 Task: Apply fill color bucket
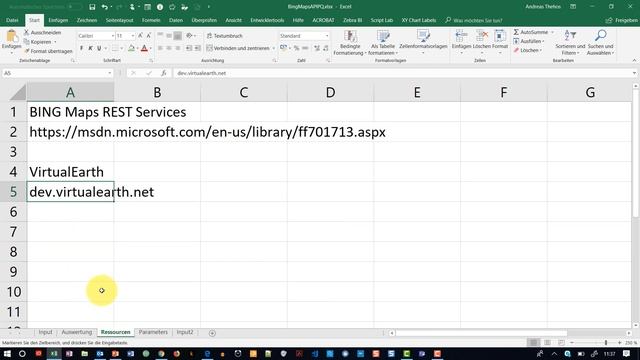pos(131,48)
